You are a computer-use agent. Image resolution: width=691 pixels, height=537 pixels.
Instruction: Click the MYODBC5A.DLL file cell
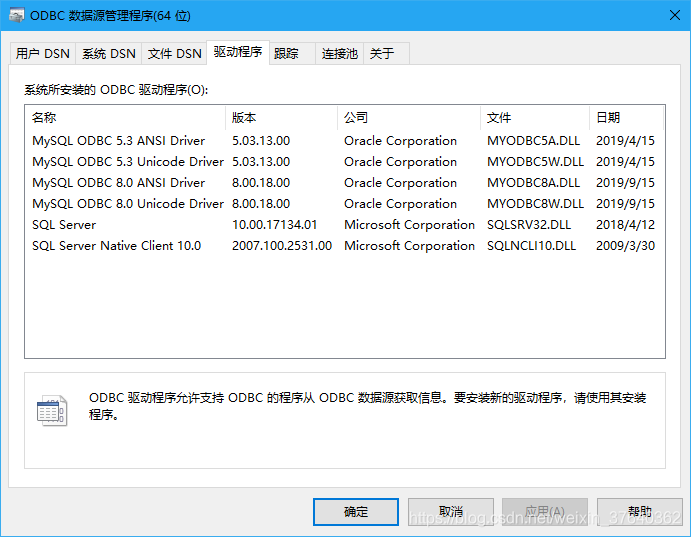click(533, 141)
